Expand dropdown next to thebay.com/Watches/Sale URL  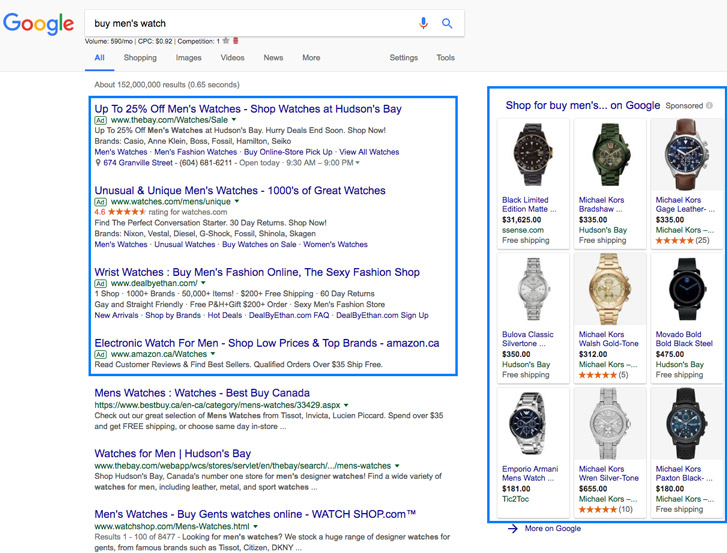[x=234, y=120]
